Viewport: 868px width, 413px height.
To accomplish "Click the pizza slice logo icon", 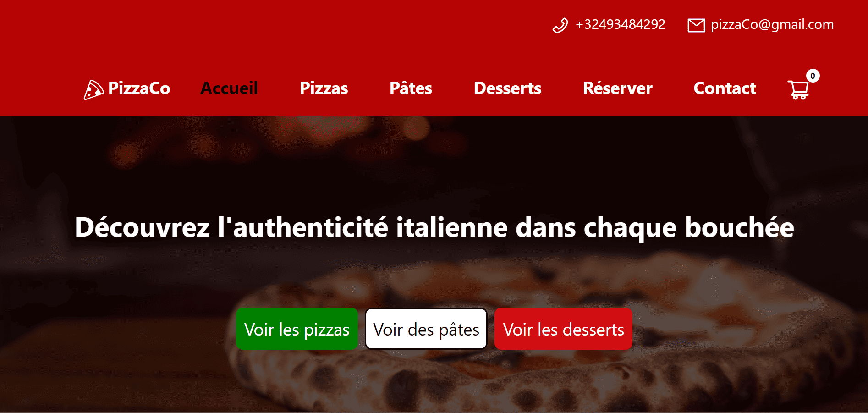I will coord(93,89).
